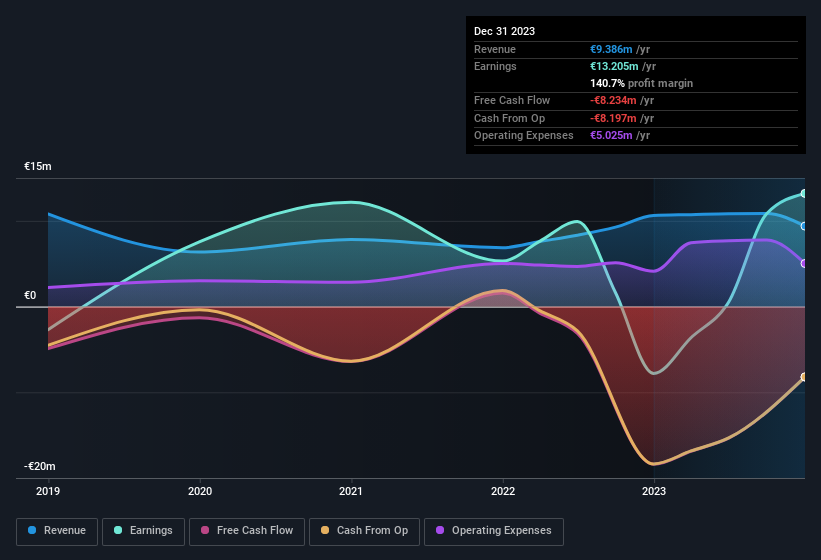Click the €0 y-axis label
Image resolution: width=821 pixels, height=560 pixels.
pyautogui.click(x=30, y=295)
